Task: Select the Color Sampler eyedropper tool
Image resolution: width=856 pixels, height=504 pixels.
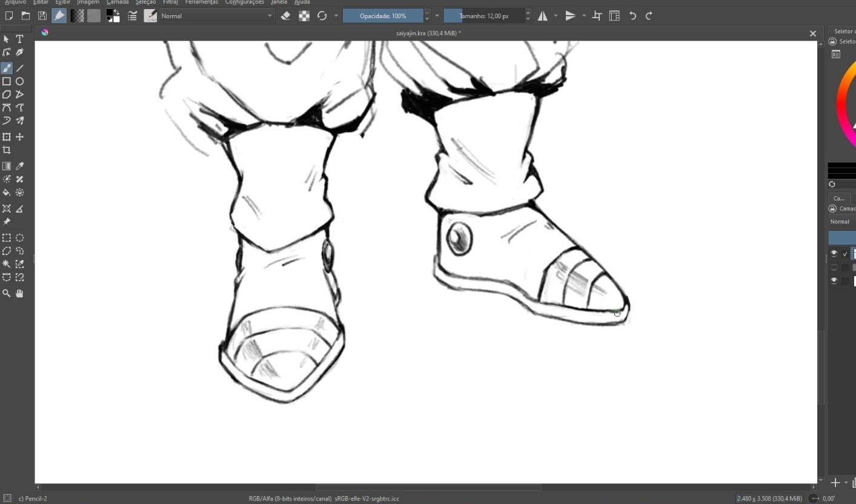Action: pyautogui.click(x=19, y=166)
